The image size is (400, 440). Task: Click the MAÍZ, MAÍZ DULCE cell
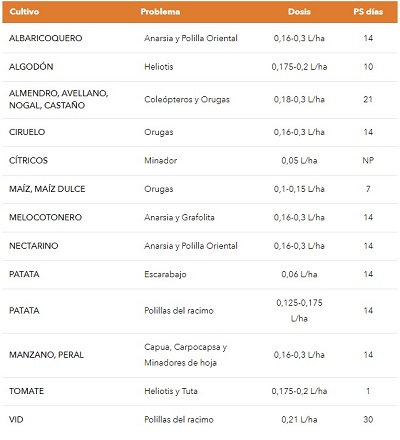tap(47, 189)
